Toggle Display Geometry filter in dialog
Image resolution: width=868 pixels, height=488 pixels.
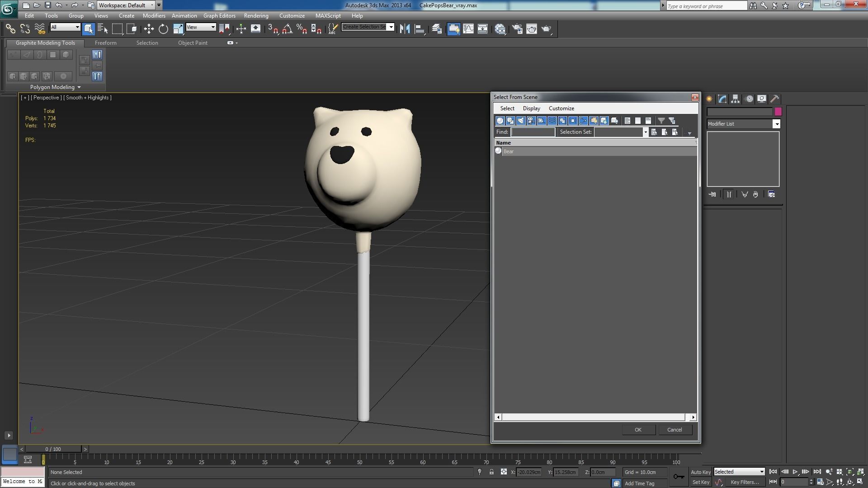point(500,121)
